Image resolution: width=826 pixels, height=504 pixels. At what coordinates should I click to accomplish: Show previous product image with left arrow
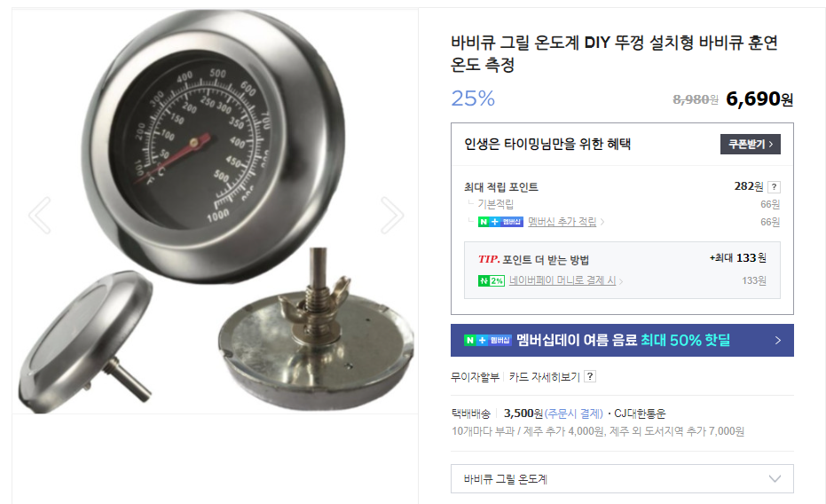pyautogui.click(x=40, y=216)
